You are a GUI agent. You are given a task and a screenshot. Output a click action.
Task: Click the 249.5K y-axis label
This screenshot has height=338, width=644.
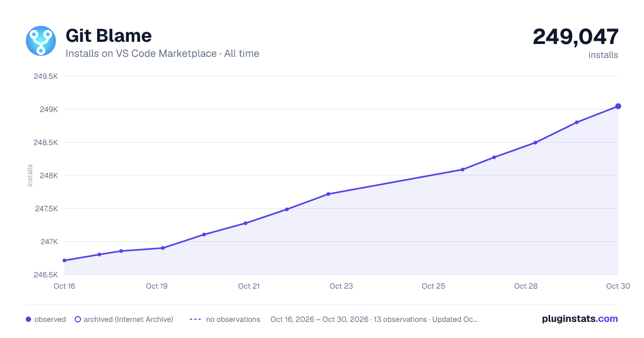pos(46,76)
